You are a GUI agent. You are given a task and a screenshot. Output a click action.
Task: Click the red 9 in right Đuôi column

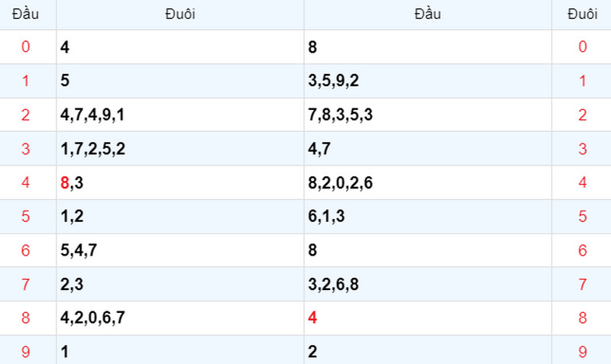point(582,352)
